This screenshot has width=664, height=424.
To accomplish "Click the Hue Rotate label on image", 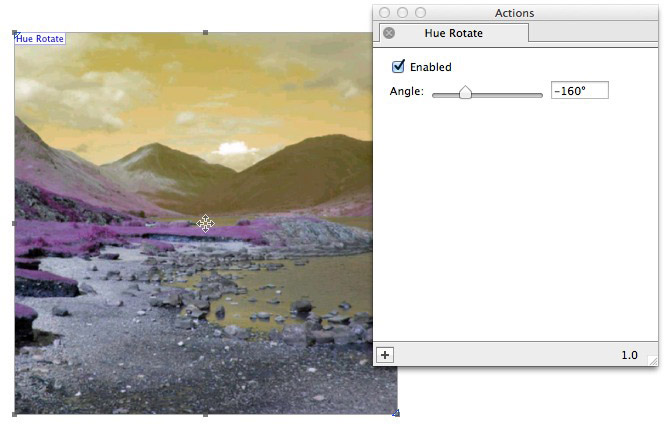I will coord(40,39).
